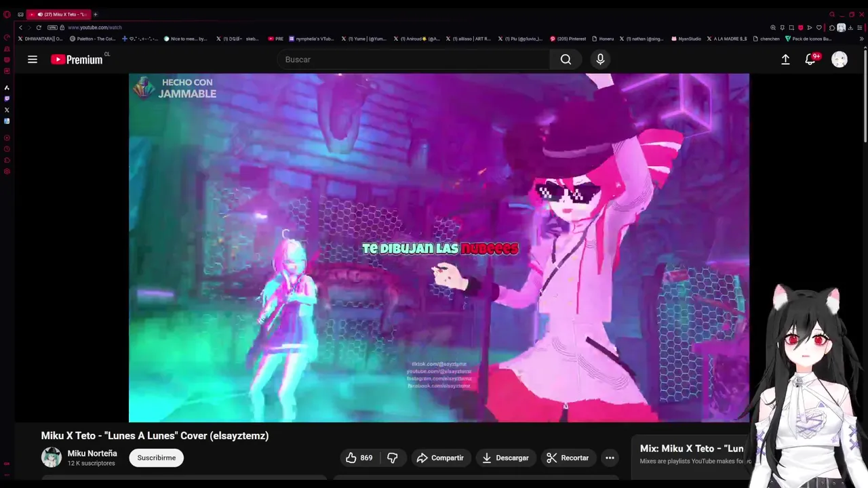
Task: Click into the Buscar search field
Action: pyautogui.click(x=414, y=60)
